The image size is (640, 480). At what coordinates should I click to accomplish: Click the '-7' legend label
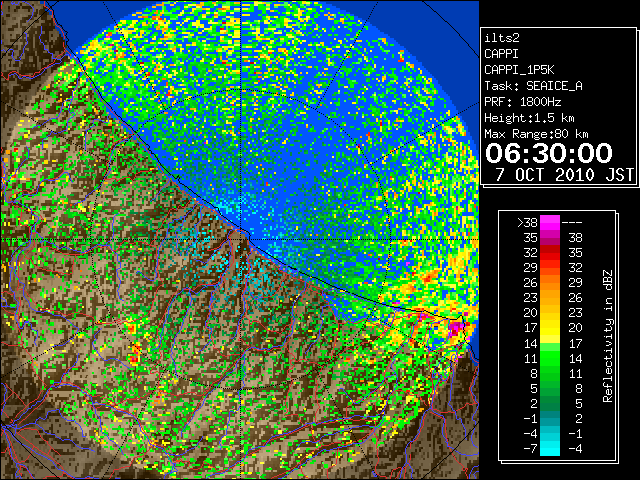[530, 449]
